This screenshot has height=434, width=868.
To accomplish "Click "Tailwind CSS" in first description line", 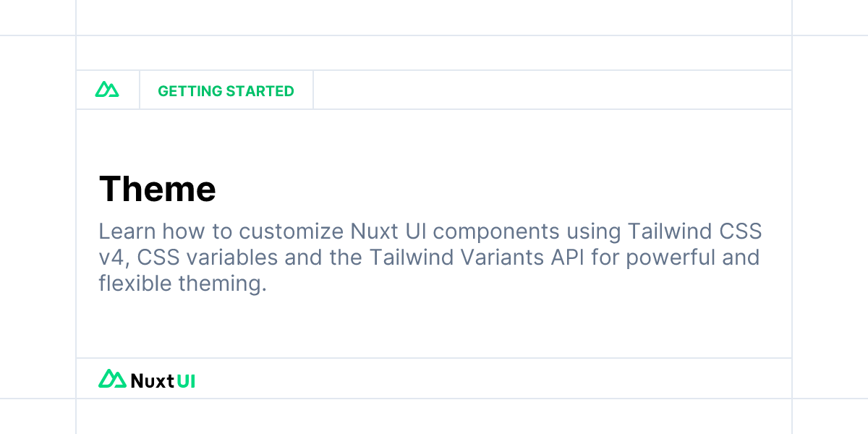I will pyautogui.click(x=694, y=231).
